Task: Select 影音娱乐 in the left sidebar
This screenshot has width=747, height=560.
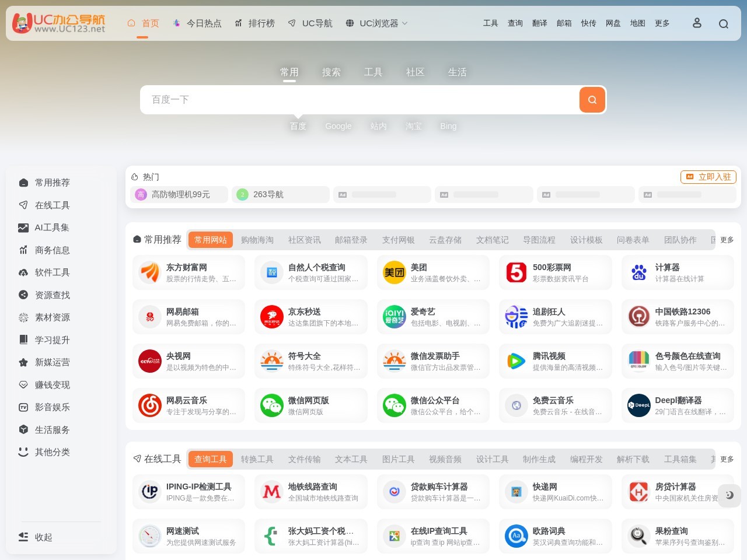Action: (53, 407)
